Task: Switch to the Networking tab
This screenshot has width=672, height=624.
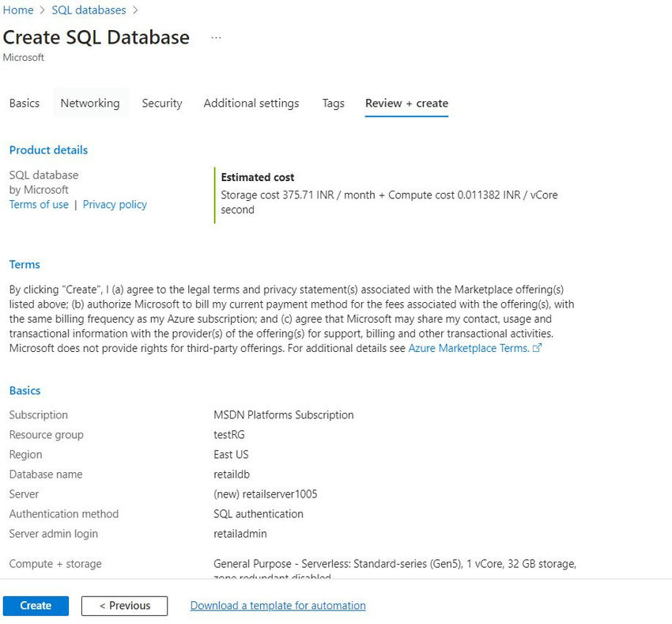Action: coord(90,104)
